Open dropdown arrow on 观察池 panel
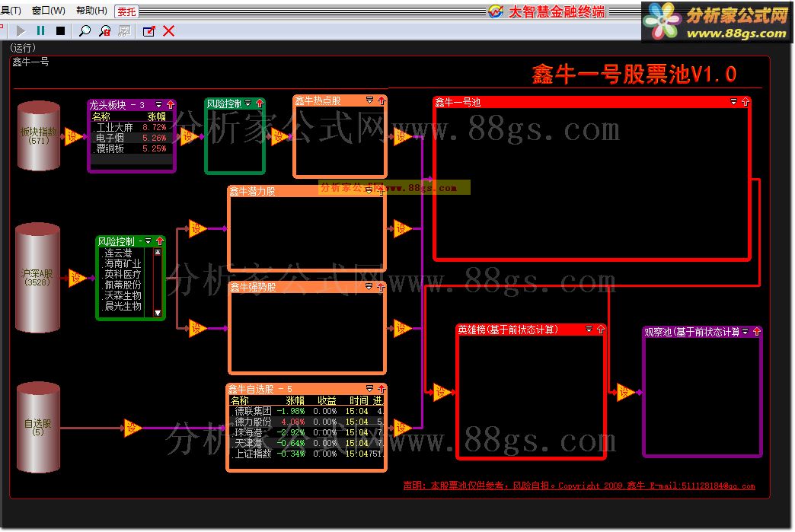The height and width of the screenshot is (532, 795). click(746, 331)
